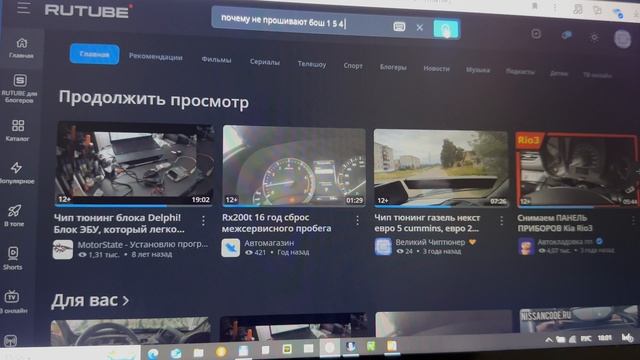The width and height of the screenshot is (640, 360).
Task: Click the 01:29 duration badge
Action: (x=354, y=200)
